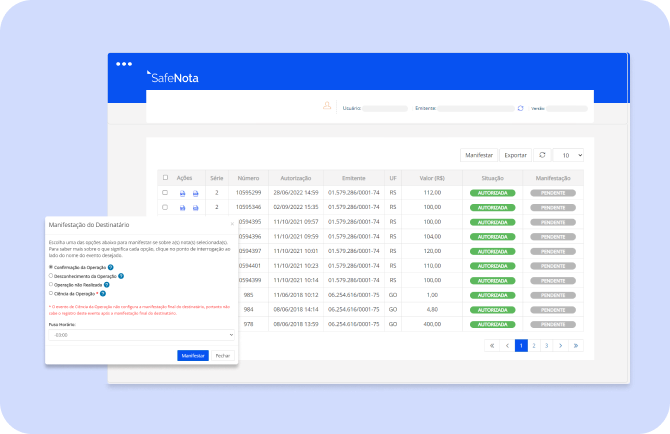Viewport: 670px width, 434px height.
Task: Go to first page of results
Action: [x=492, y=346]
